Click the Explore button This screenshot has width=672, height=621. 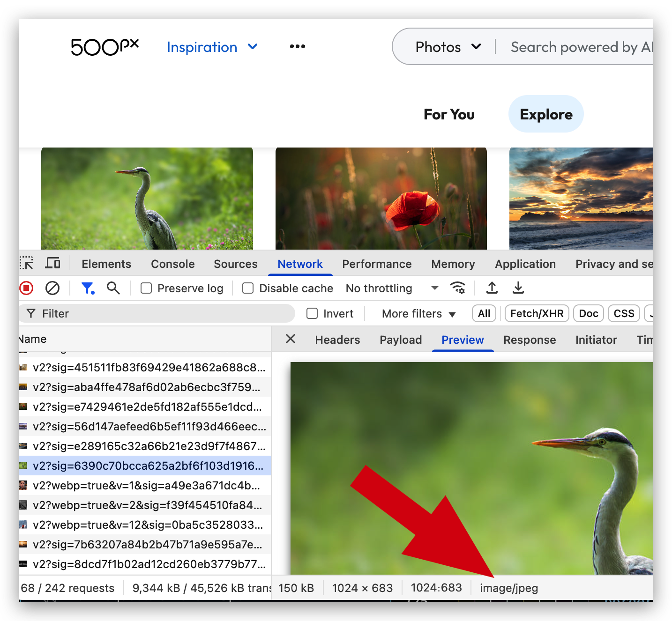[x=546, y=114]
